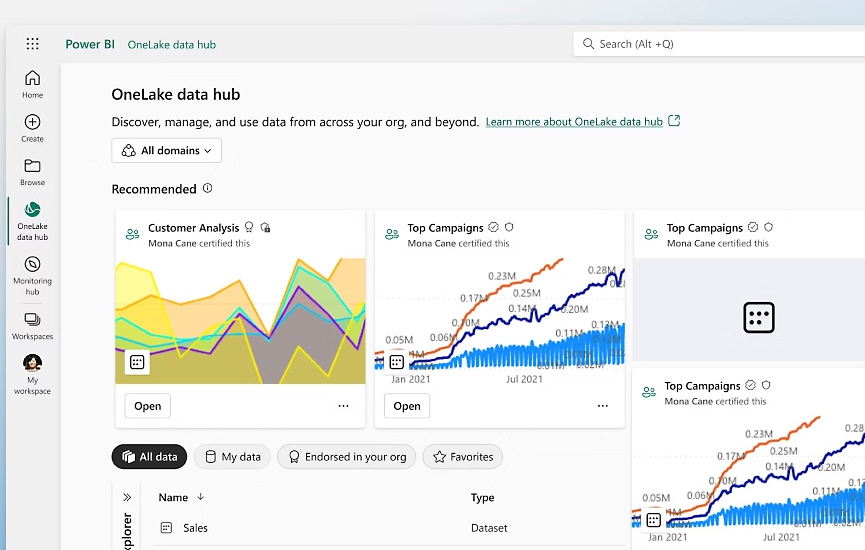This screenshot has height=550, width=865.
Task: Toggle the My data filter
Action: tap(232, 457)
